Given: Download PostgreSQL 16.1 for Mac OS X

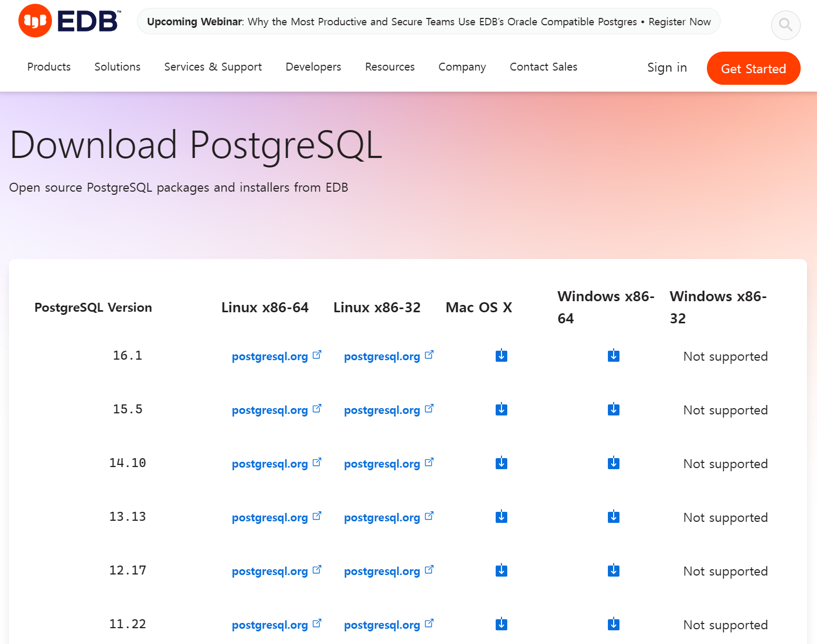Looking at the screenshot, I should pyautogui.click(x=501, y=356).
